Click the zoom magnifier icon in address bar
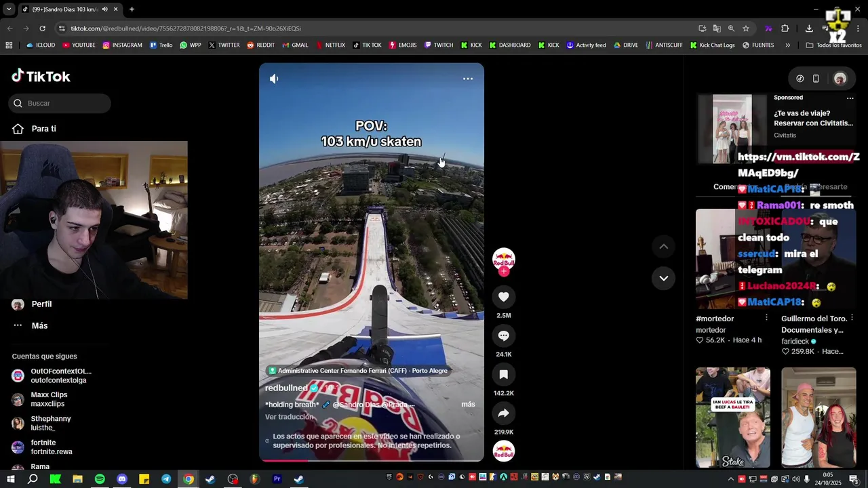The width and height of the screenshot is (868, 488). point(731,28)
